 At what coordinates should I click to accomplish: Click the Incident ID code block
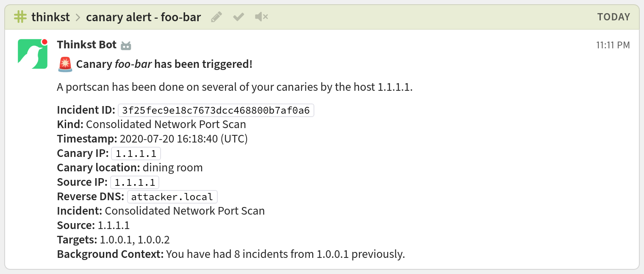point(216,110)
